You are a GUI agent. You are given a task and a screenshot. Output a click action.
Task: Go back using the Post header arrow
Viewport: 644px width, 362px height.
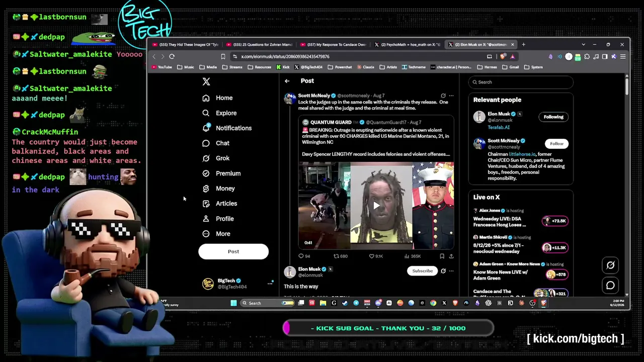pyautogui.click(x=287, y=81)
